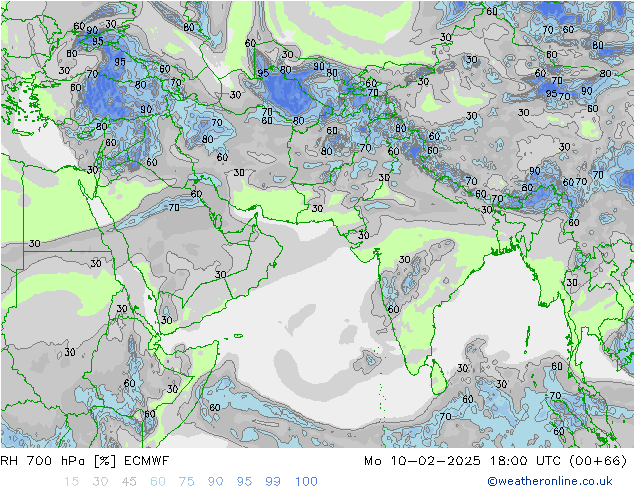Select the 15 value in the legend
Screen dimensions: 634x490
coord(71,481)
